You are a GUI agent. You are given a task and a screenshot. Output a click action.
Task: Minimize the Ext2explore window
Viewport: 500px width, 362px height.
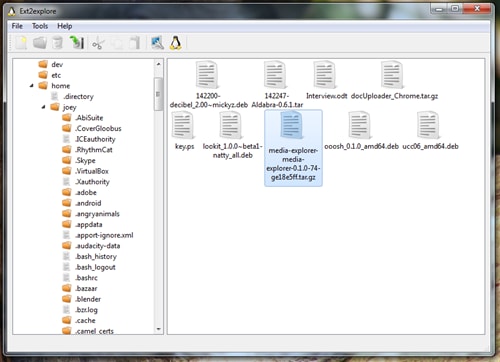[x=439, y=9]
